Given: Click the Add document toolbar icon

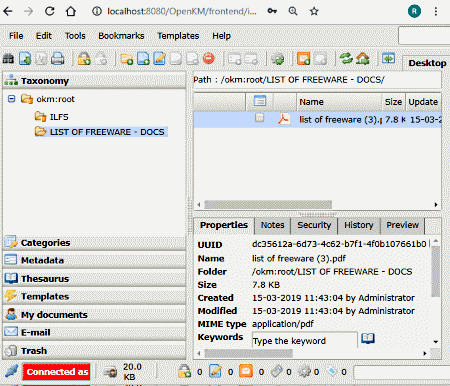Looking at the screenshot, I should coord(143,59).
